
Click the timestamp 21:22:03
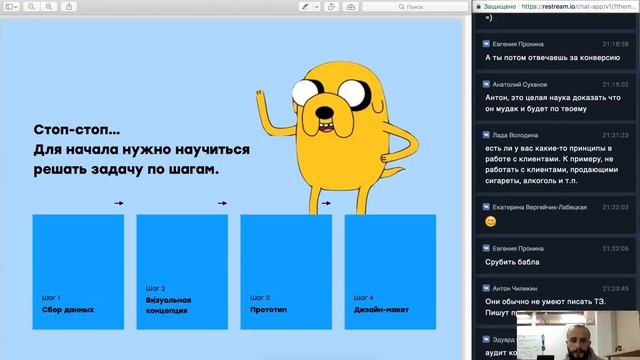click(x=616, y=207)
